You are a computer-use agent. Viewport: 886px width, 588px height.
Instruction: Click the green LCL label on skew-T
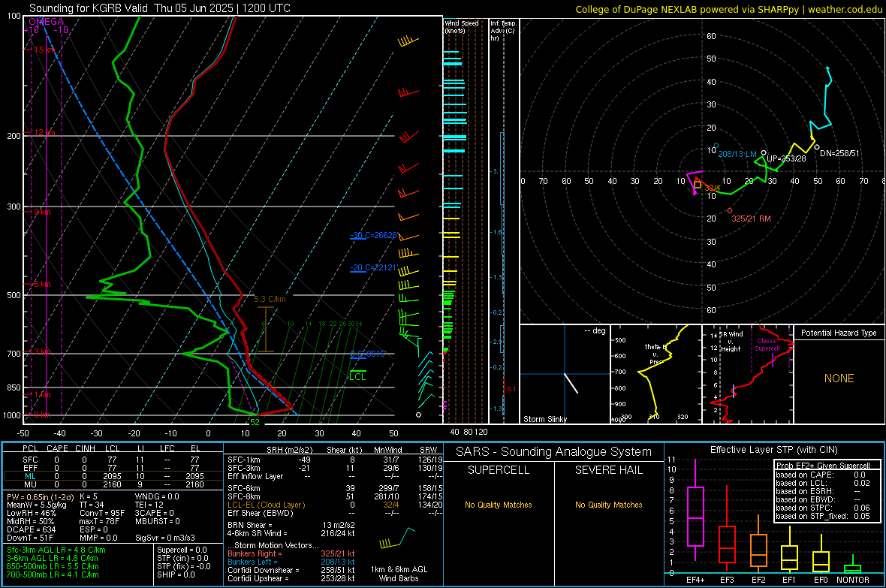pos(357,376)
